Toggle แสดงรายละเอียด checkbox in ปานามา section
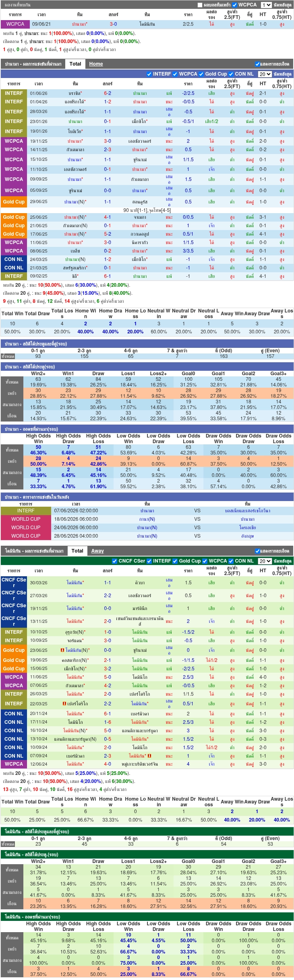This screenshot has height=980, width=294. click(x=257, y=64)
